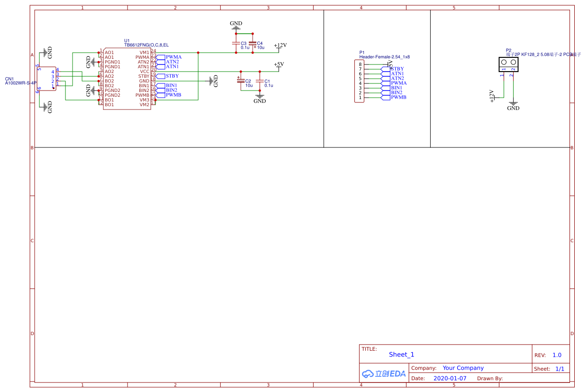
Task: Click the PWMB net label on header P1
Action: click(398, 97)
